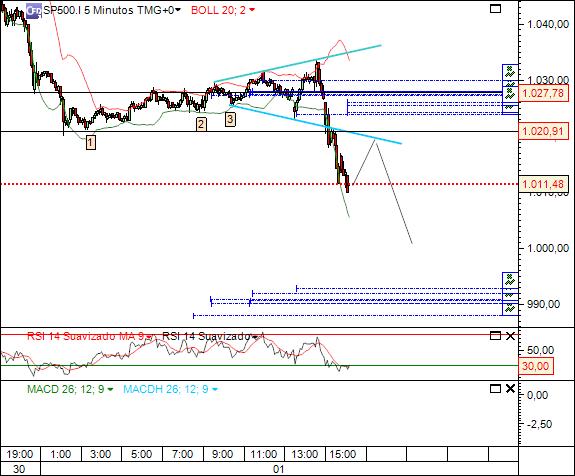Select wave label 3 on the chart
This screenshot has height=476, width=575.
tap(230, 119)
